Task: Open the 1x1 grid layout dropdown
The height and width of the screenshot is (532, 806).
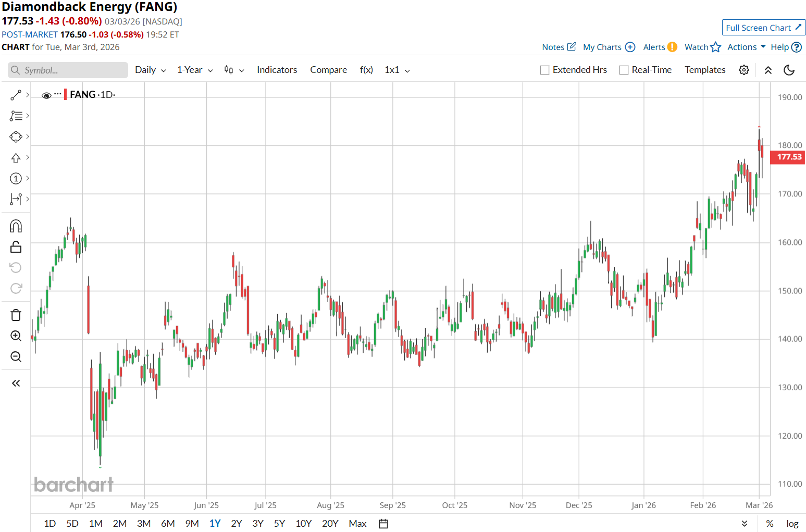Action: tap(397, 70)
